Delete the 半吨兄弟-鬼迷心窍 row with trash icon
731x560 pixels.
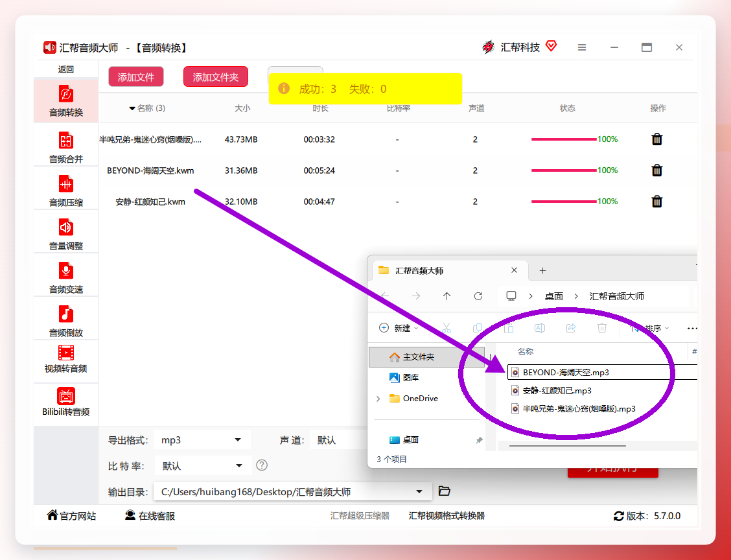click(x=656, y=139)
